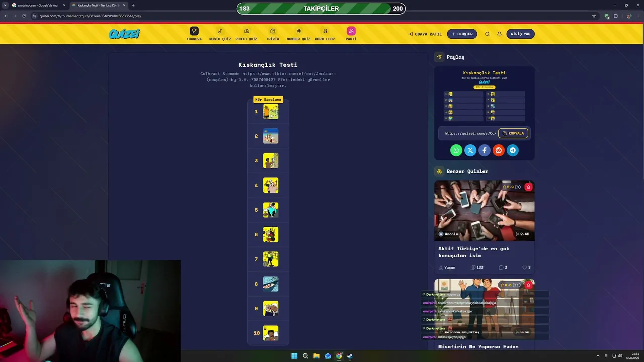Share via Facebook icon
This screenshot has width=644, height=362.
(485, 150)
